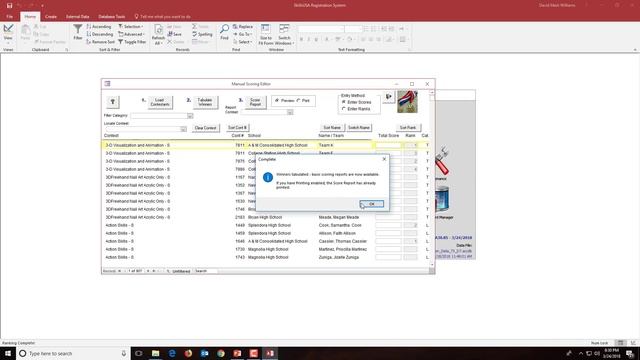
Task: Click the trophy icon button in Scoring Editor
Action: point(113,102)
